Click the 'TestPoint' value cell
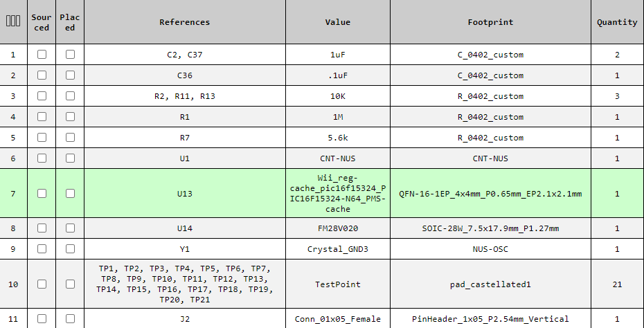Viewport: 644px width, 328px height. [x=338, y=284]
